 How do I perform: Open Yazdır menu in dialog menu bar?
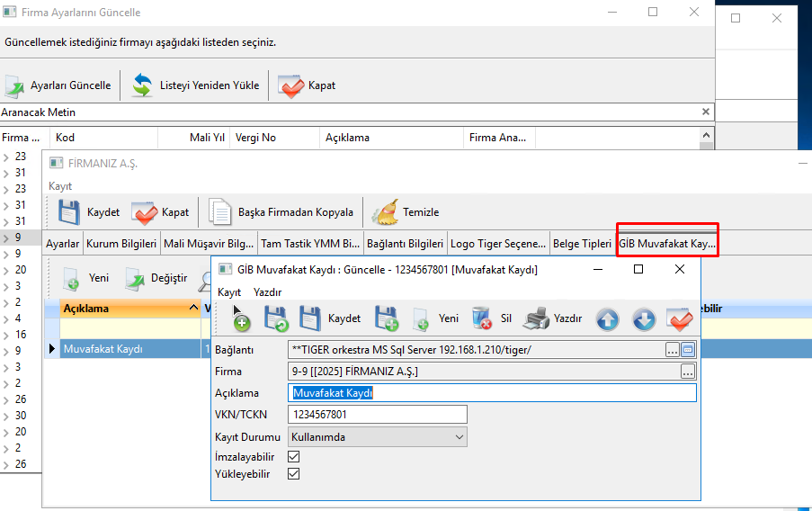pos(267,292)
